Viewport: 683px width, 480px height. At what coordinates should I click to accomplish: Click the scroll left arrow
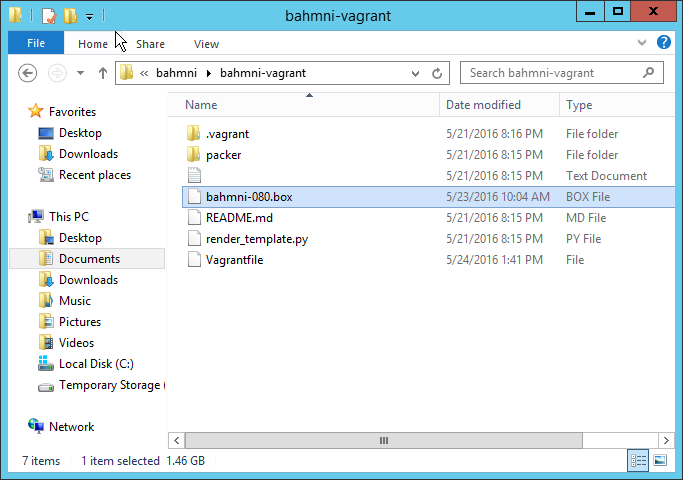tap(176, 440)
